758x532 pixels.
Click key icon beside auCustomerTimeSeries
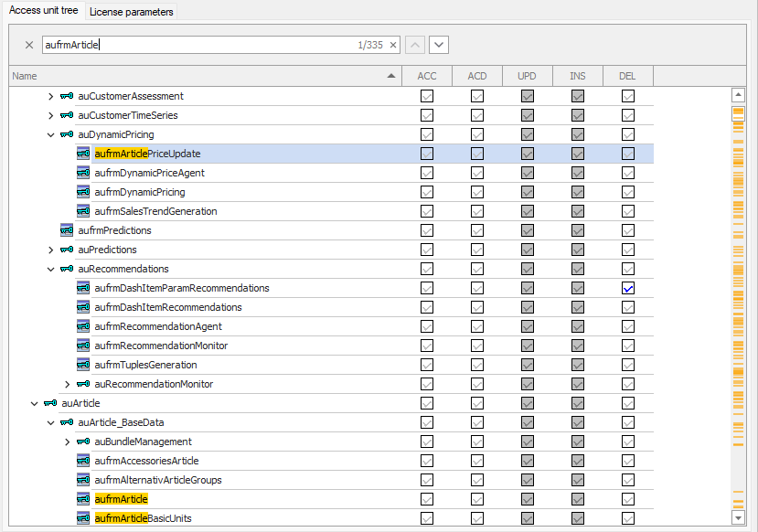pos(67,115)
